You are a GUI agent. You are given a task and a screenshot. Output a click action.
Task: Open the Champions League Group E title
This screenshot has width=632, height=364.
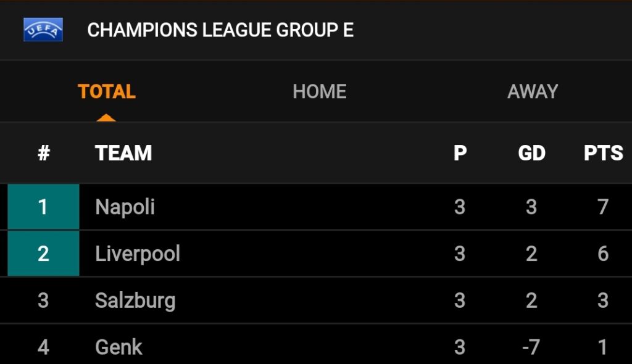coord(220,30)
